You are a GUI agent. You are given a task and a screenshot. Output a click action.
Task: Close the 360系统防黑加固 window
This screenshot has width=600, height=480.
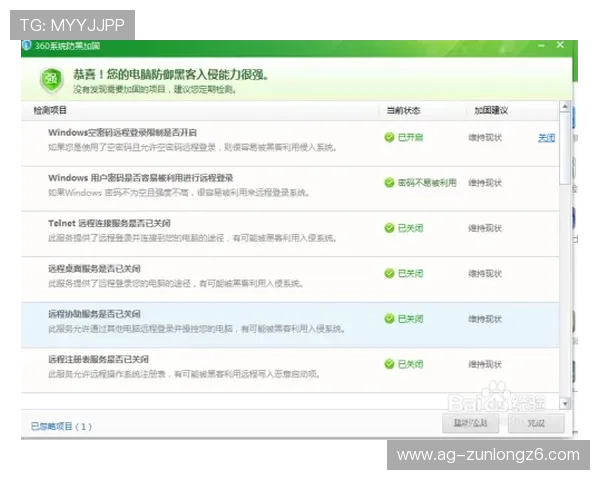tap(560, 45)
